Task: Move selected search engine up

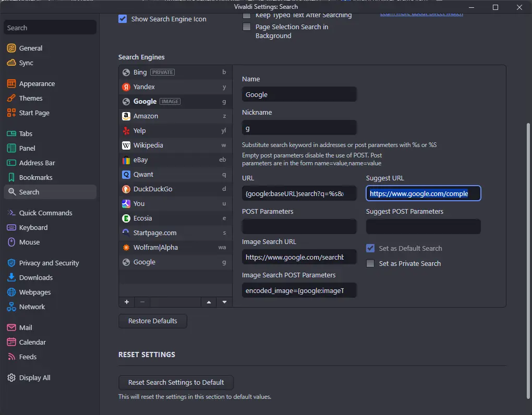Action: click(209, 302)
